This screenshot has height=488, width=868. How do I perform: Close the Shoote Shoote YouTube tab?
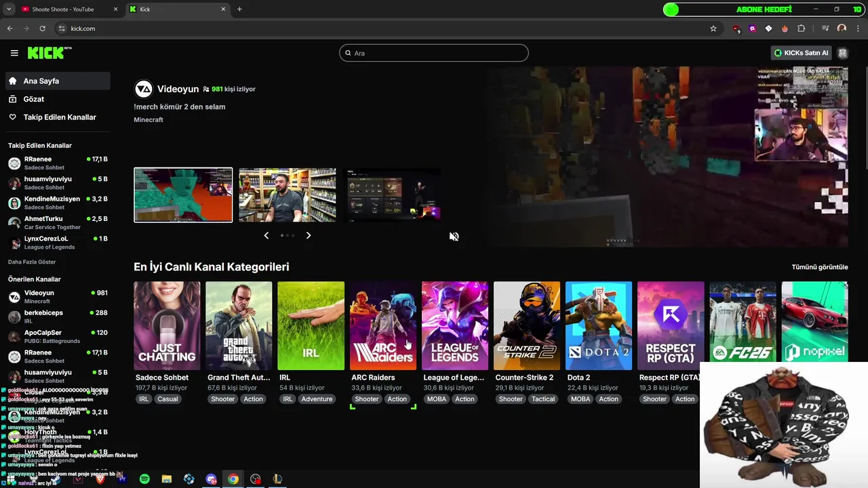click(x=115, y=9)
